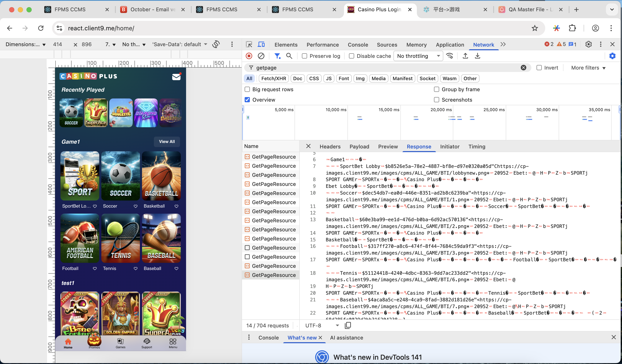Image resolution: width=622 pixels, height=364 pixels.
Task: Select the Fetch/XHR filter button
Action: point(273,78)
